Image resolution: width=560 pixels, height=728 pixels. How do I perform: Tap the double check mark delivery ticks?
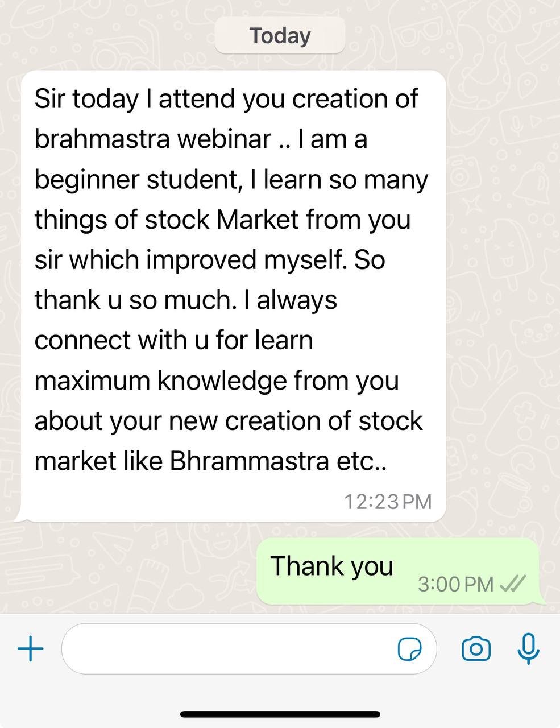coord(512,583)
